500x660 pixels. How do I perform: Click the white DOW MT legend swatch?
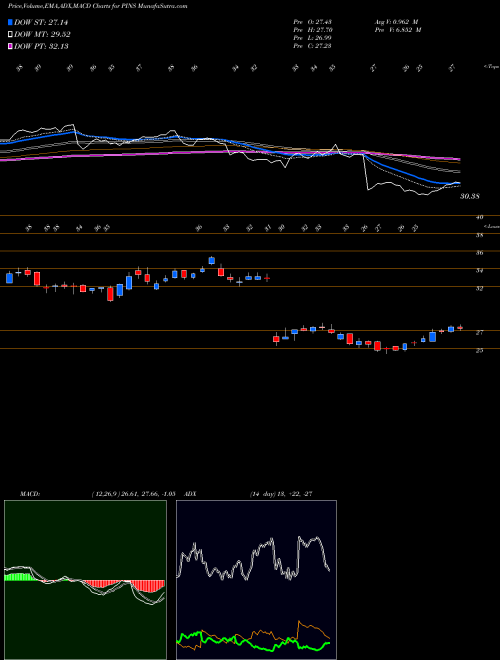point(11,35)
